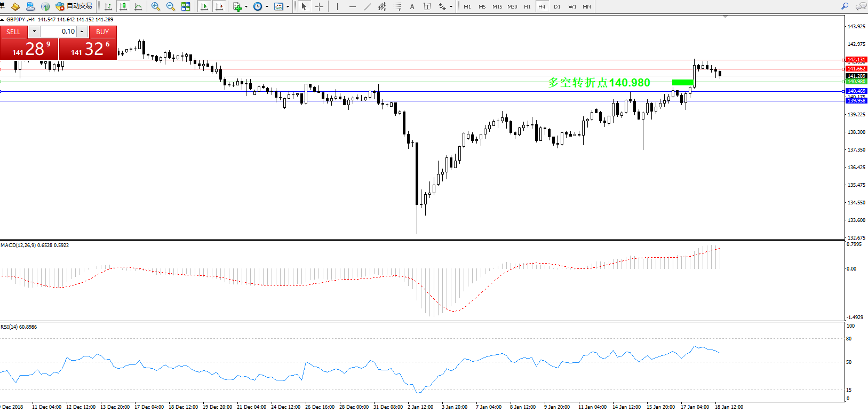Switch to the D1 timeframe

pos(557,6)
